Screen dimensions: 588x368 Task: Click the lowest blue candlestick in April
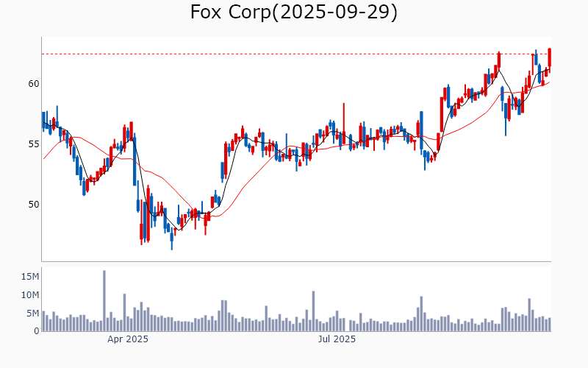171,236
